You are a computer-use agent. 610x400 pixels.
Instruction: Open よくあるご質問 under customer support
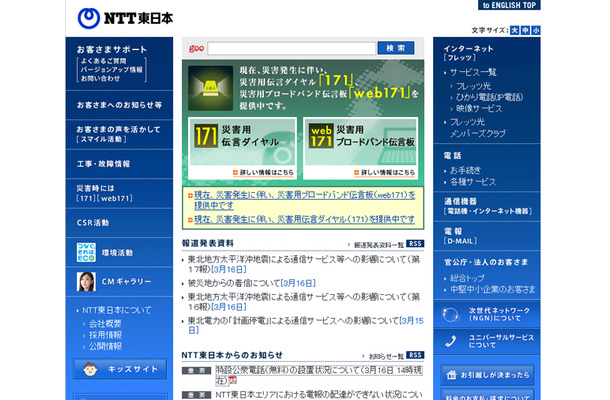[x=103, y=61]
